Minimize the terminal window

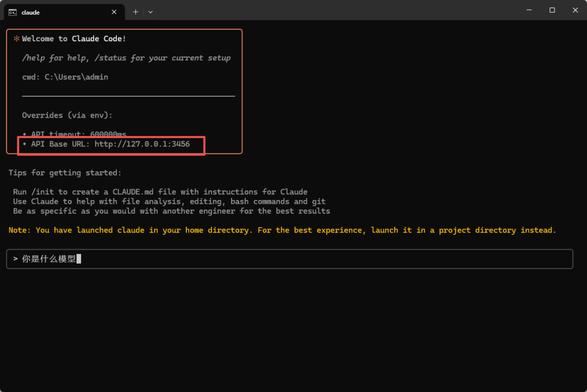(x=529, y=10)
